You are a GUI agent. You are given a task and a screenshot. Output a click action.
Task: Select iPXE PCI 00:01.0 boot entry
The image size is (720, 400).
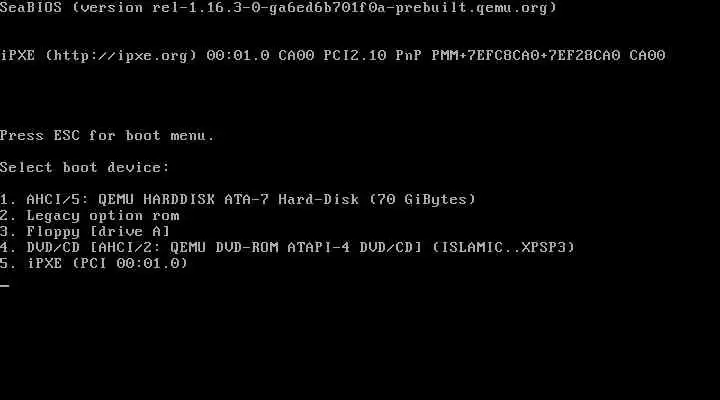click(94, 264)
